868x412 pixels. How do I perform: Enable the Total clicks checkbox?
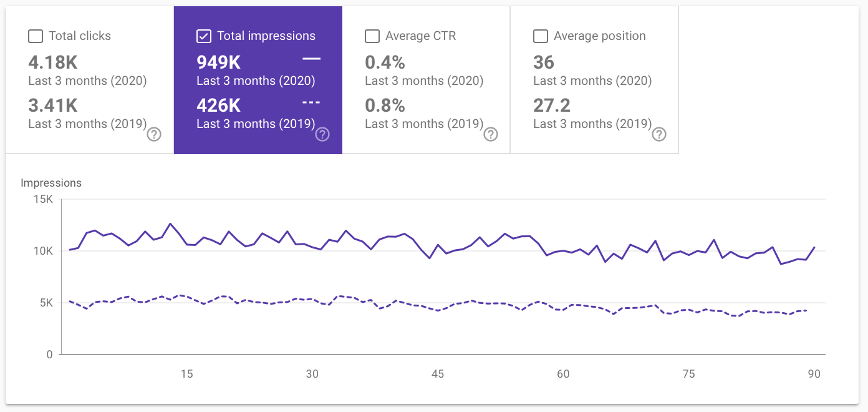tap(36, 36)
